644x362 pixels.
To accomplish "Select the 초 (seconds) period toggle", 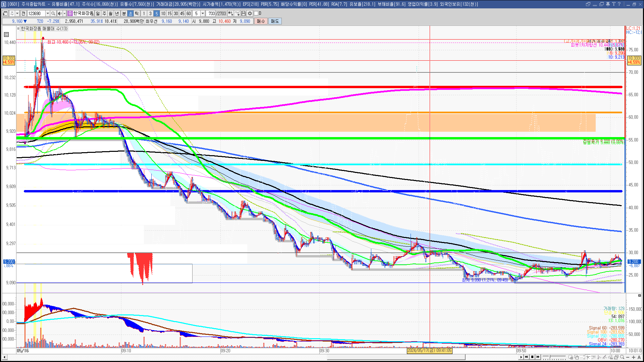I will click(130, 13).
